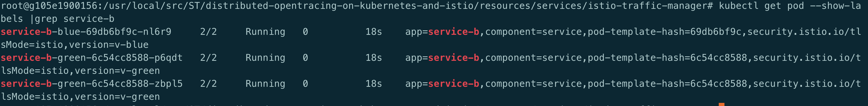868x106 pixels.
Task: Click pod name service-b-blue-69db6bf9c-nl6r9
Action: point(86,32)
